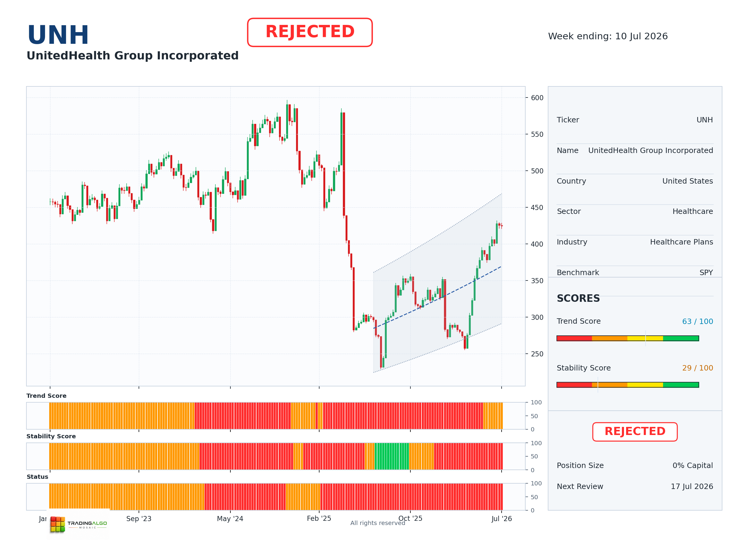Click the 600 price axis label
The image size is (756, 540).
coord(537,98)
